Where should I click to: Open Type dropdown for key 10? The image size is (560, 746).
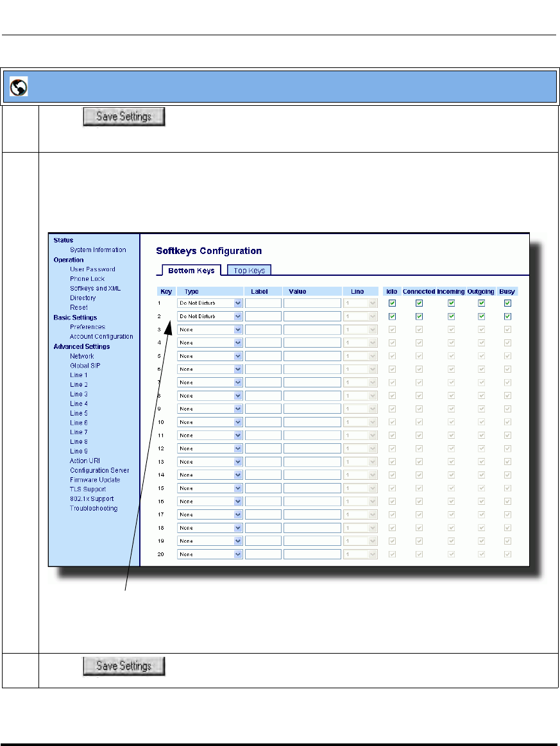click(210, 422)
